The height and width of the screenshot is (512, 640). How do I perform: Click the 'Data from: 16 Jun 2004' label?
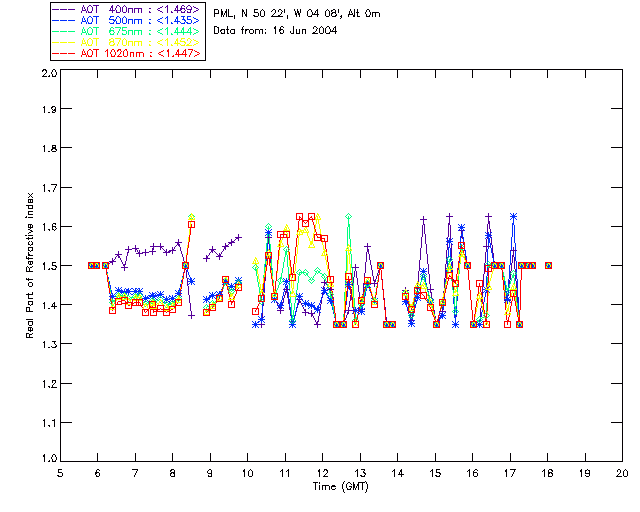[x=275, y=31]
